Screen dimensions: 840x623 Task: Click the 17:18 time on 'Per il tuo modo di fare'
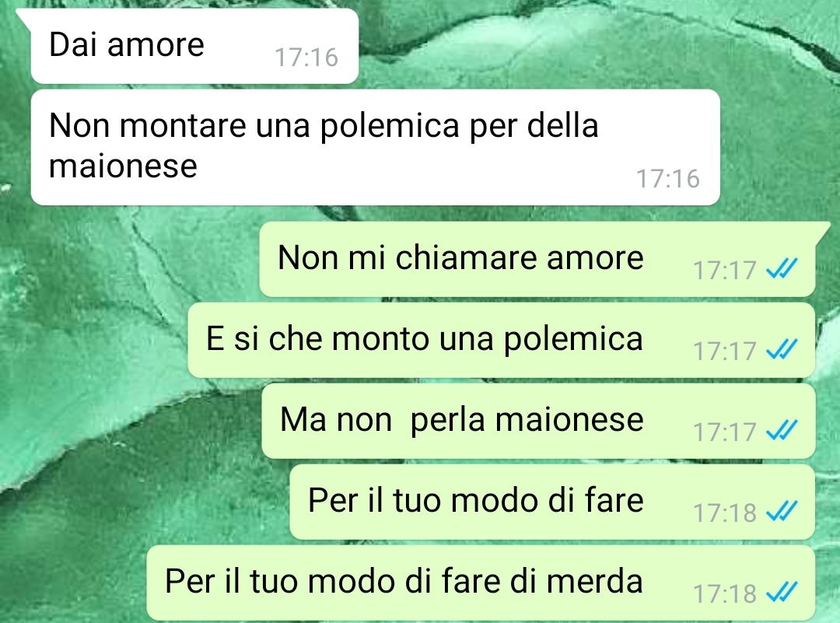click(x=725, y=513)
